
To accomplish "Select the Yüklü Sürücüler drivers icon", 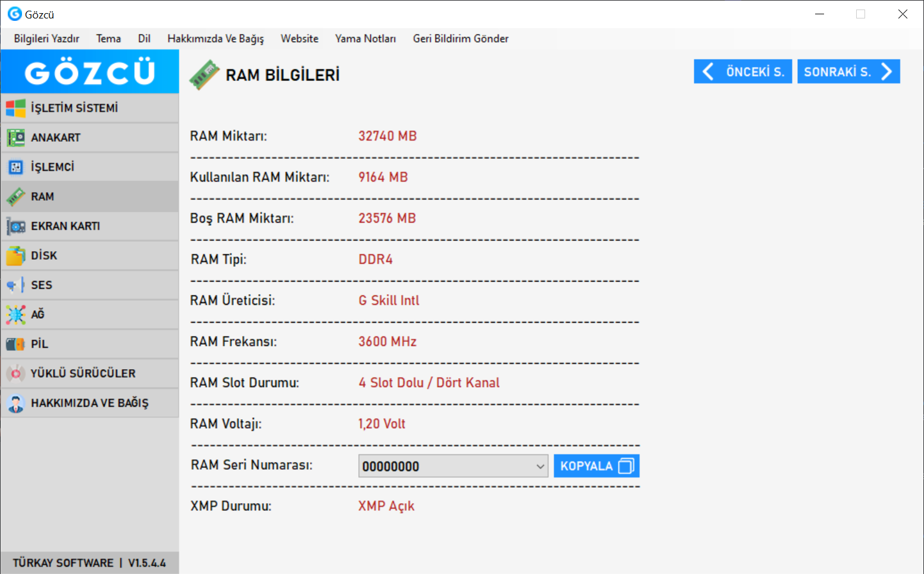I will pos(15,373).
